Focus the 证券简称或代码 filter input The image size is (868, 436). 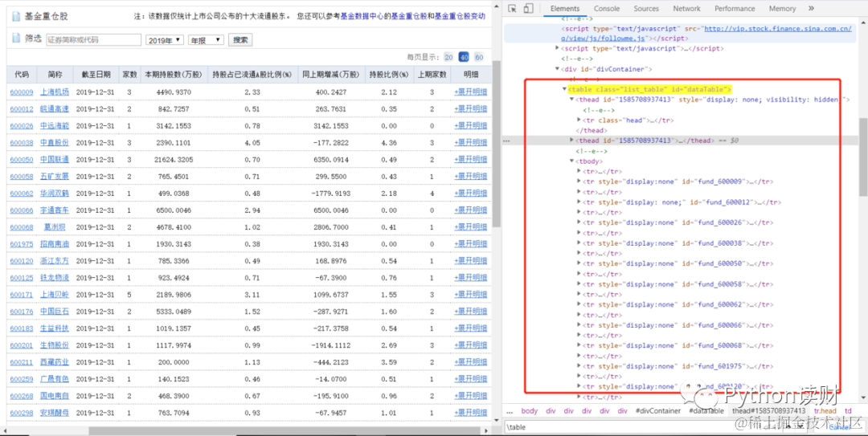coord(93,40)
